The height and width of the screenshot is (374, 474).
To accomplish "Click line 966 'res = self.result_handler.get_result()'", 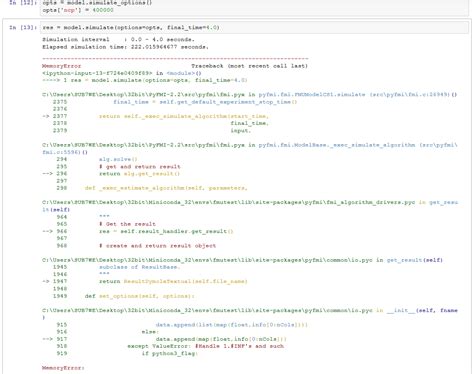I will coord(138,231).
